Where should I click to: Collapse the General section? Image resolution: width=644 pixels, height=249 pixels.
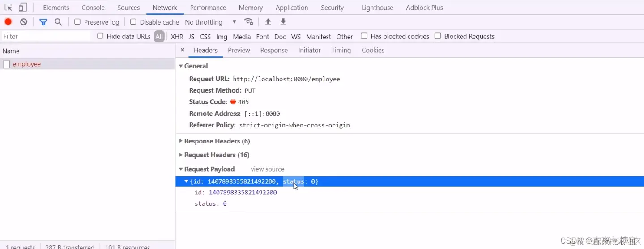181,66
